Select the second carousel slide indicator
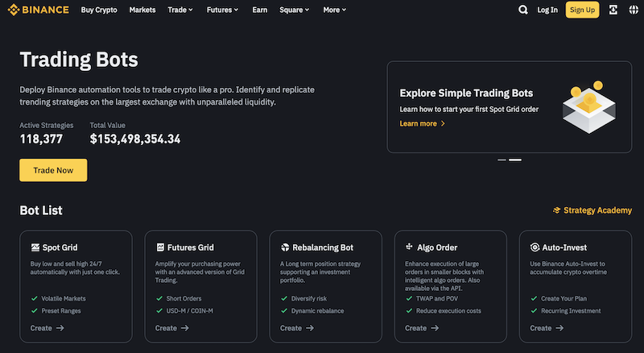The width and height of the screenshot is (644, 353). [x=515, y=160]
